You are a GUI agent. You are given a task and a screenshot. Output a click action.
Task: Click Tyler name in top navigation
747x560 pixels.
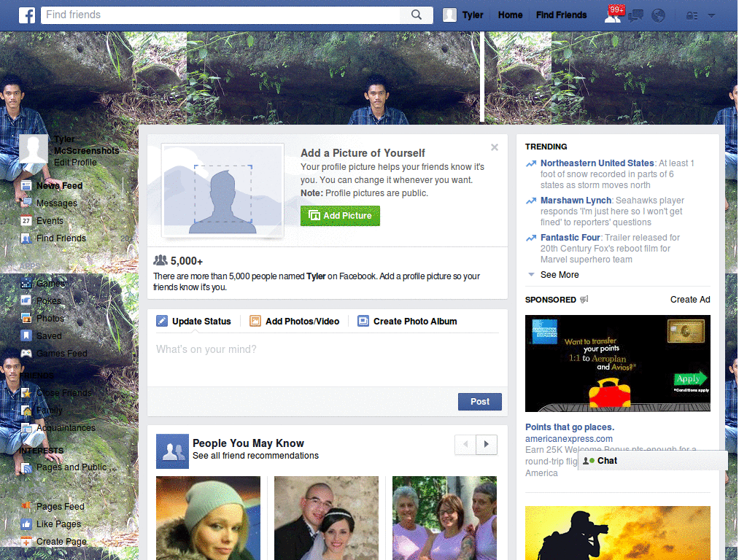473,15
